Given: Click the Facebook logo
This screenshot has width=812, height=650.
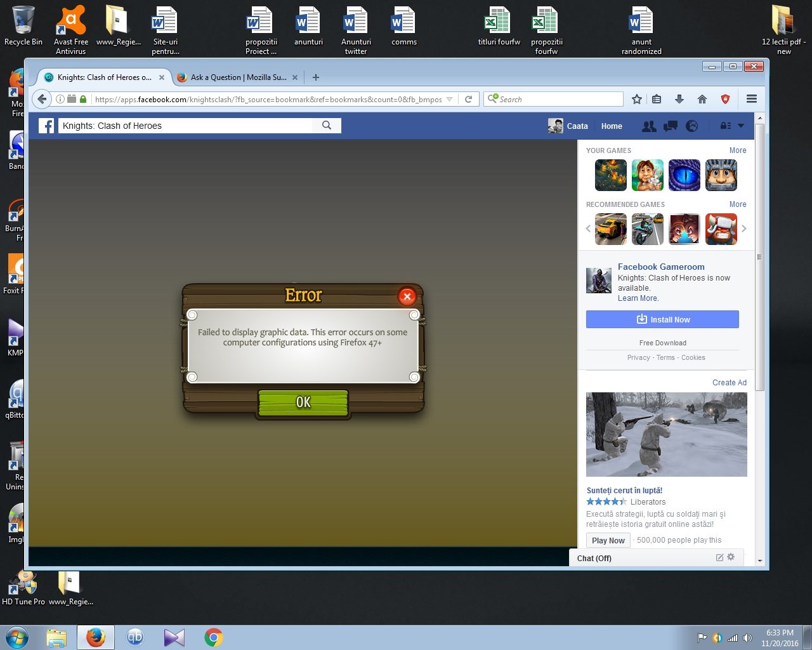Looking at the screenshot, I should [46, 126].
